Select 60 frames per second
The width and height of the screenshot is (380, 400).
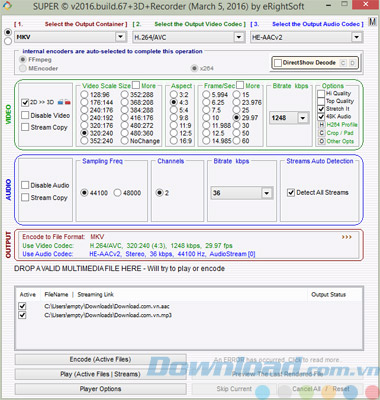point(237,141)
